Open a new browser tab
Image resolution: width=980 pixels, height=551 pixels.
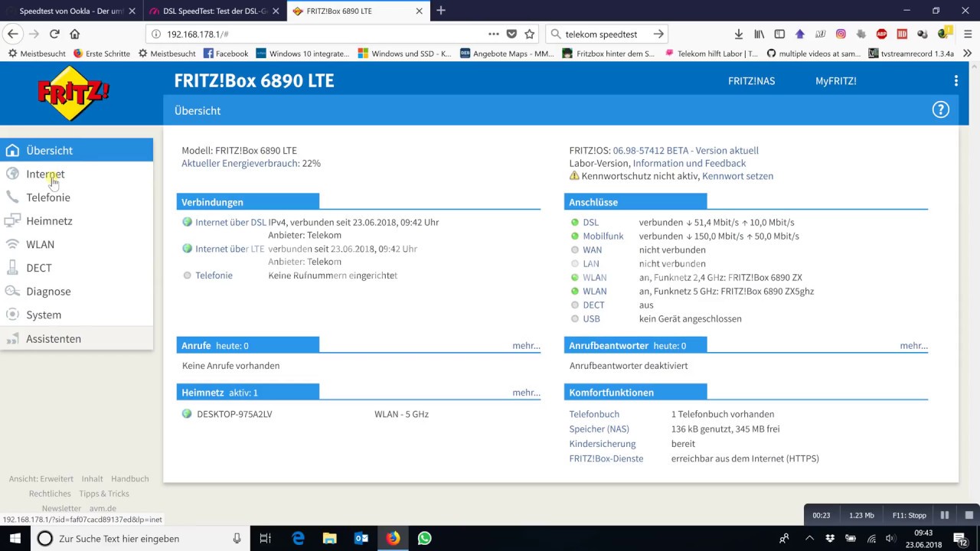point(441,11)
